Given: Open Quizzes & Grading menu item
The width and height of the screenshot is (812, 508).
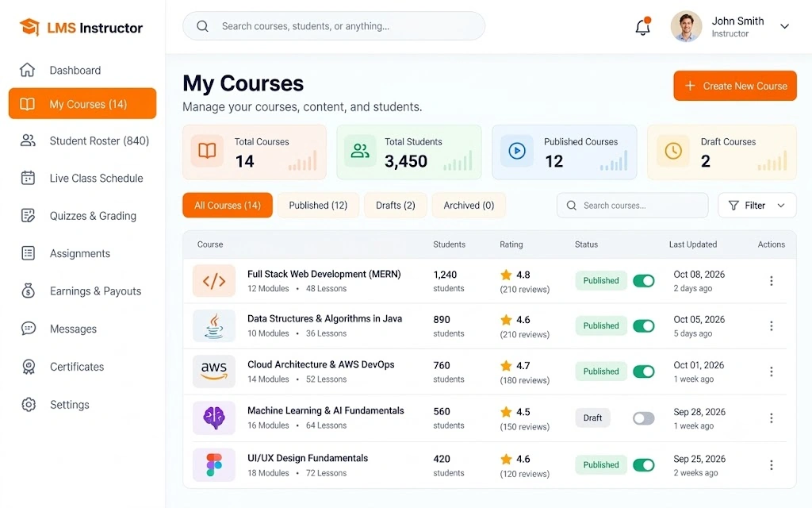Looking at the screenshot, I should tap(82, 216).
